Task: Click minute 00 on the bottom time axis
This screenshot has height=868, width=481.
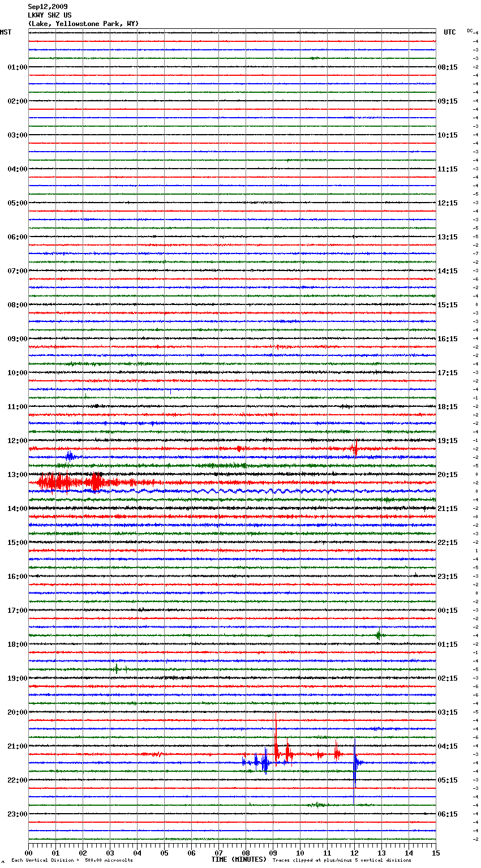Action: (28, 853)
